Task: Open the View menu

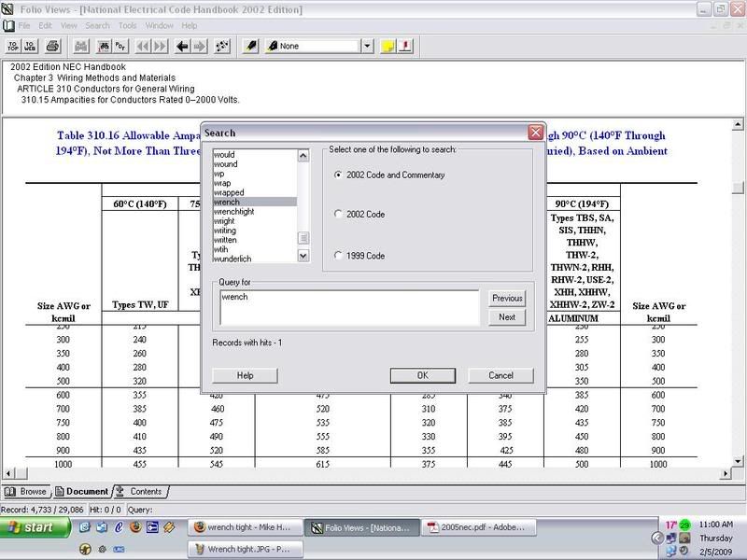Action: coord(68,26)
